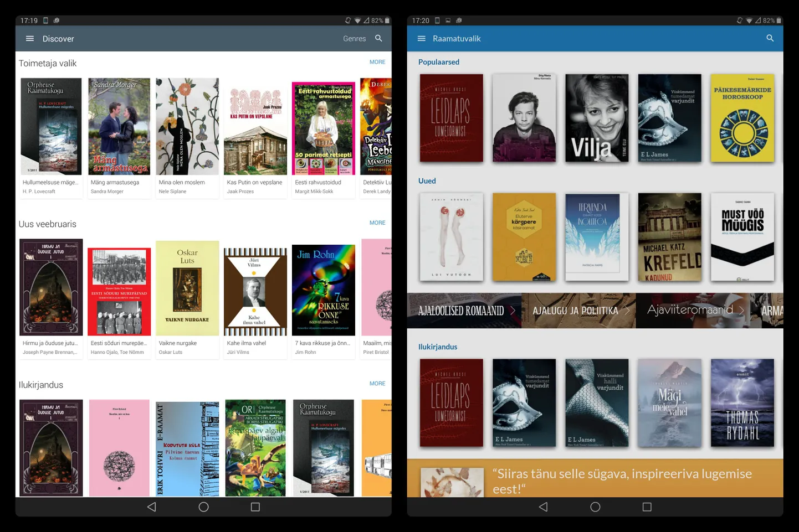
Task: Open MORE for Ilukirjandus in Discover
Action: click(x=377, y=383)
